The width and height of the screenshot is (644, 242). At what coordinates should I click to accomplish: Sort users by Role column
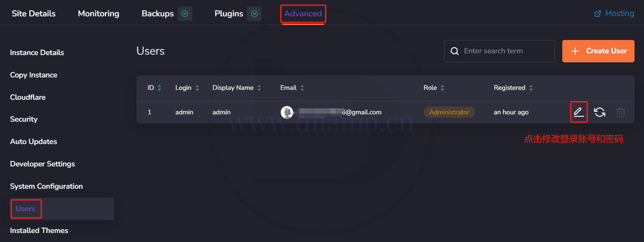pyautogui.click(x=434, y=88)
